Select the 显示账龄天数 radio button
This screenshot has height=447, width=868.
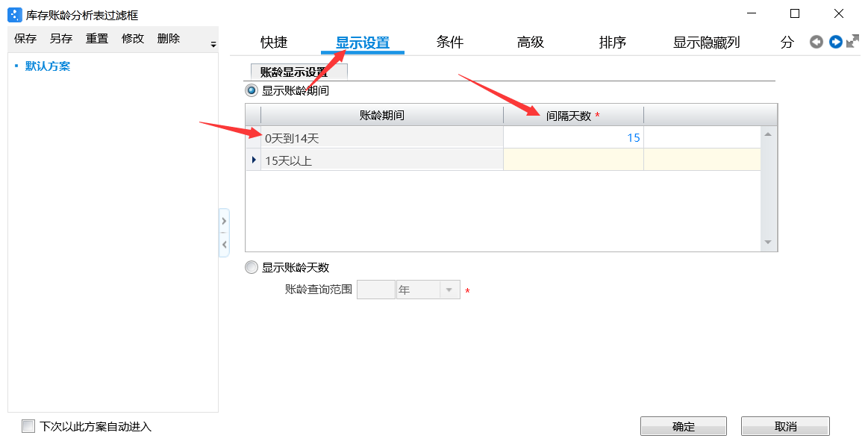tap(252, 268)
